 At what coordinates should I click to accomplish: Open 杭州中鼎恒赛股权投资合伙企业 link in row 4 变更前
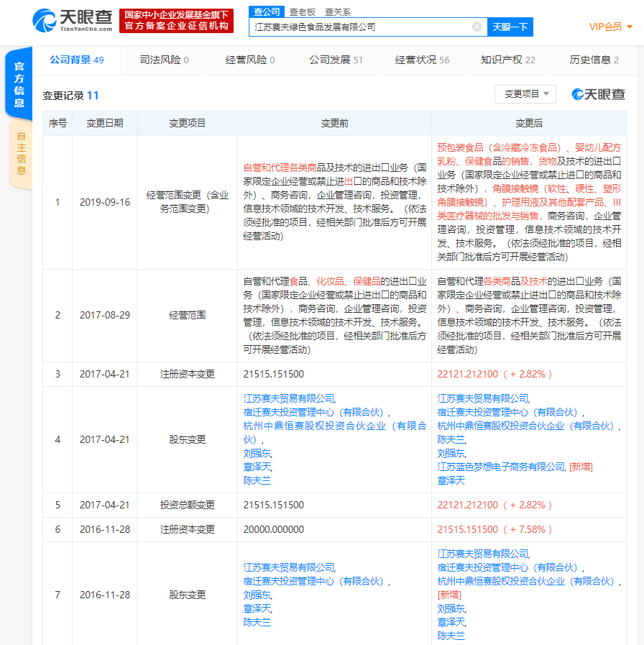coord(335,432)
